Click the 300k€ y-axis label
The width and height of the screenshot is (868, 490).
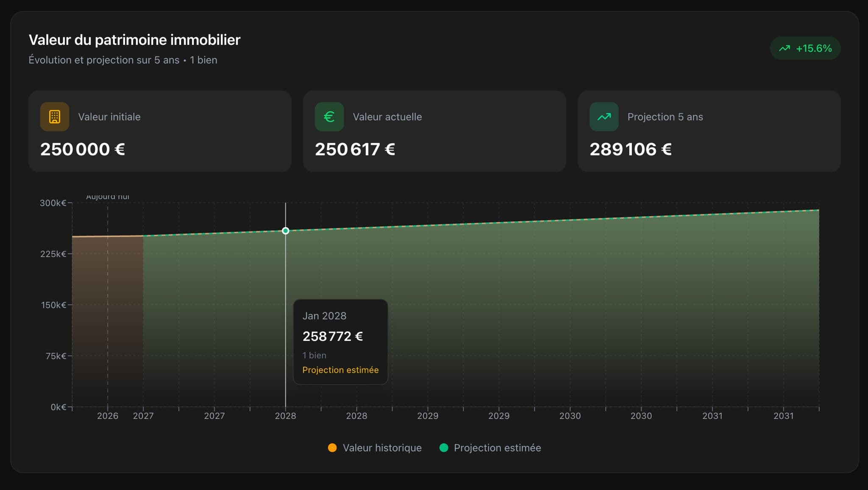click(53, 203)
